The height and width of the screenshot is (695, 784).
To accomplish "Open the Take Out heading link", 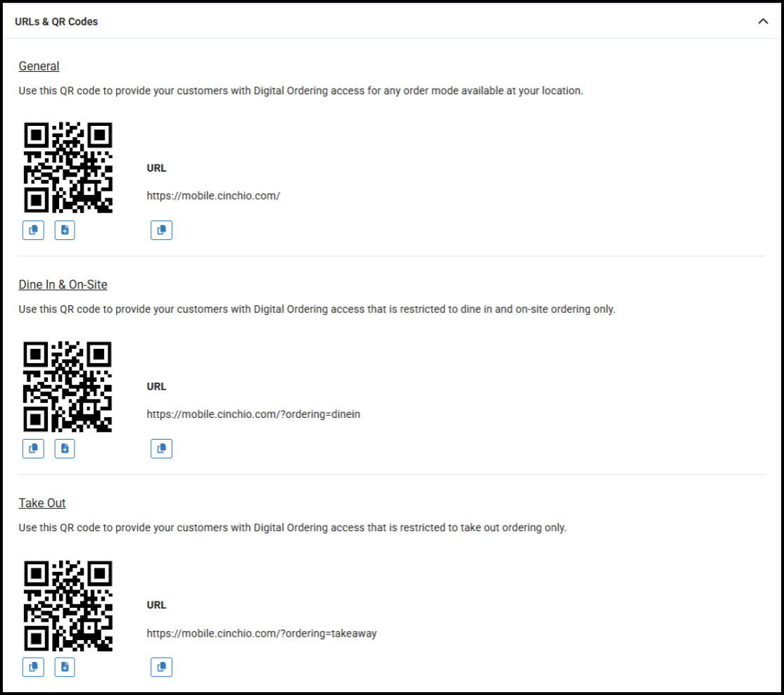I will 42,503.
